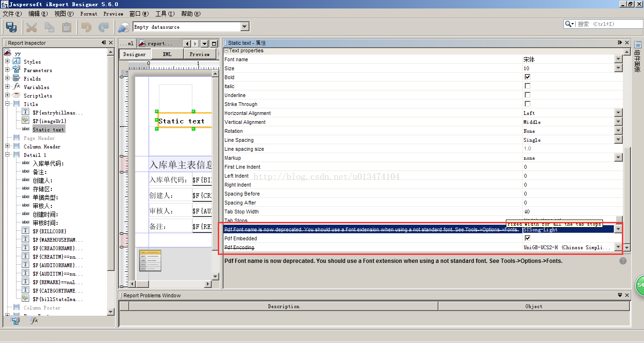Click the Variables fx icon
The width and height of the screenshot is (644, 343).
17,87
